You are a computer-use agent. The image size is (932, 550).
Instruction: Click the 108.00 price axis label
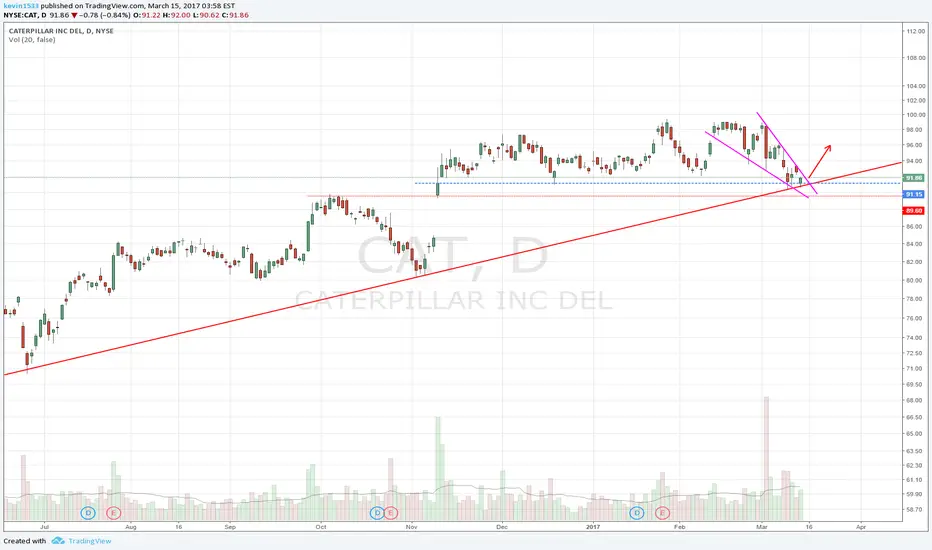click(x=916, y=58)
